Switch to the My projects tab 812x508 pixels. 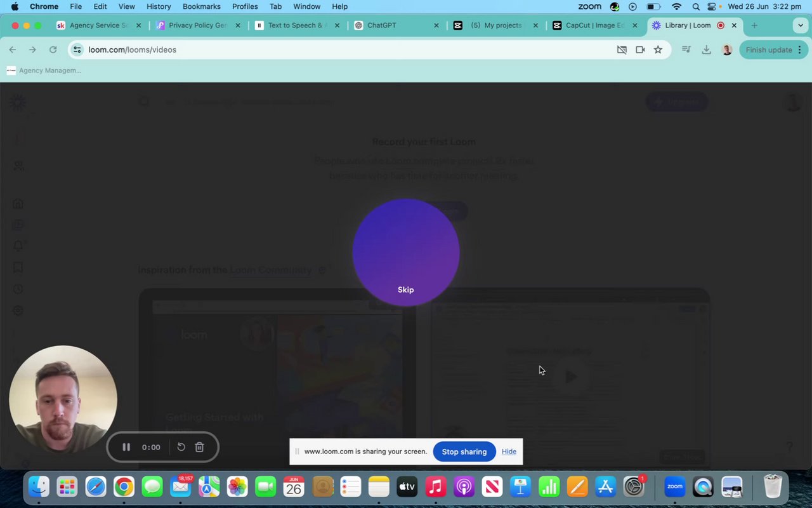495,25
